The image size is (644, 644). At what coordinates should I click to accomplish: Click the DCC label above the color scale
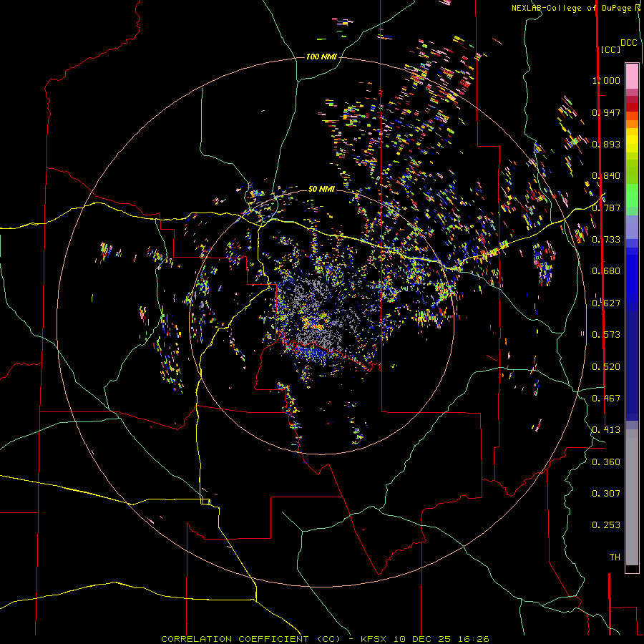[629, 42]
